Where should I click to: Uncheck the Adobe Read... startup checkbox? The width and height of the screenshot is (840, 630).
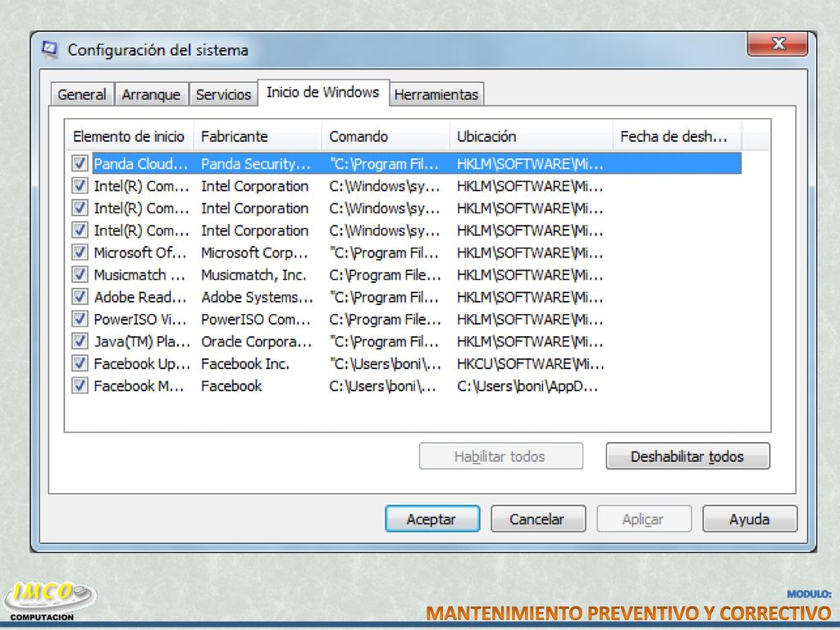[x=80, y=297]
